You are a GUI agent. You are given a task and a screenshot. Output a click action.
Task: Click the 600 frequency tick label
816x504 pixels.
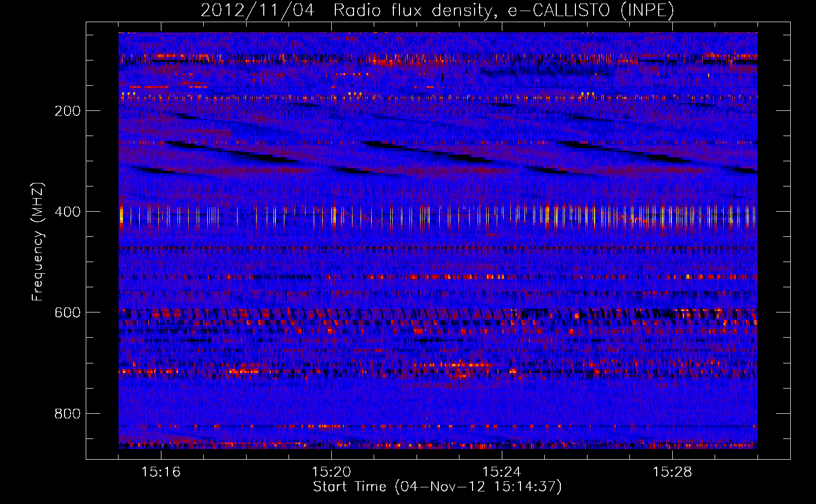tap(68, 312)
